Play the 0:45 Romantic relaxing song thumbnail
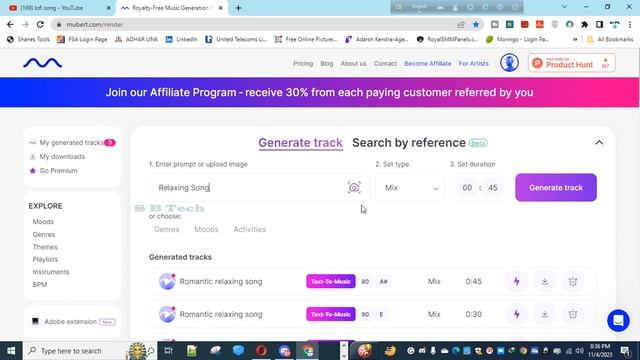Viewport: 640px width, 360px height. (167, 281)
